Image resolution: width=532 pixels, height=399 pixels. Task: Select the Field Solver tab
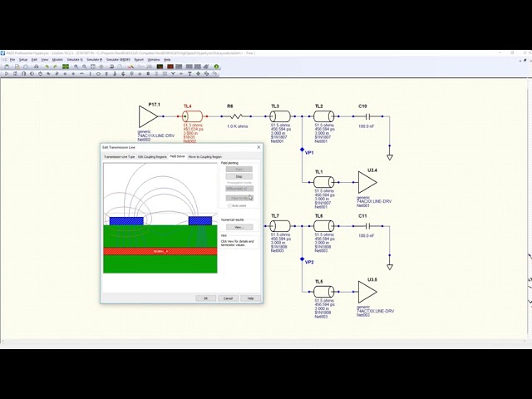[177, 156]
